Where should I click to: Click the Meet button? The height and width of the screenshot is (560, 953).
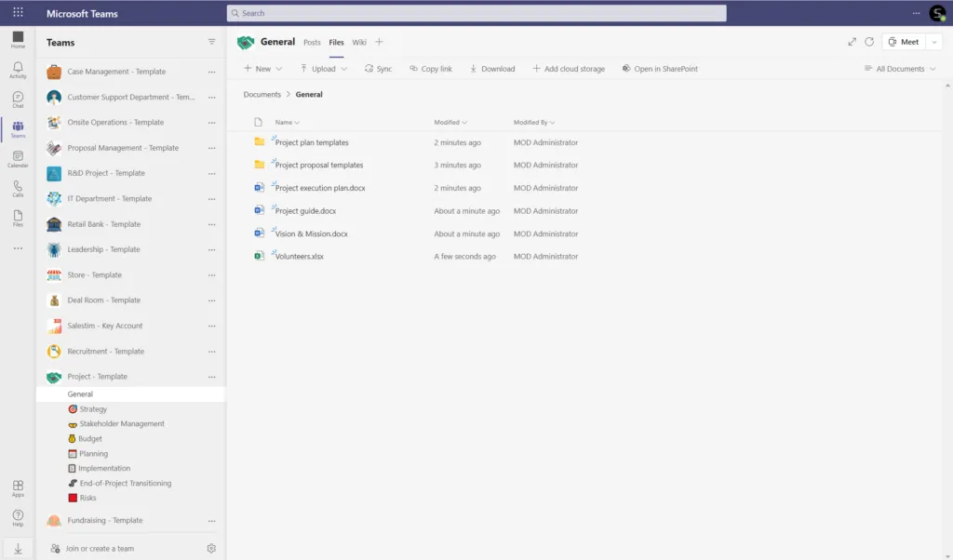(x=904, y=42)
